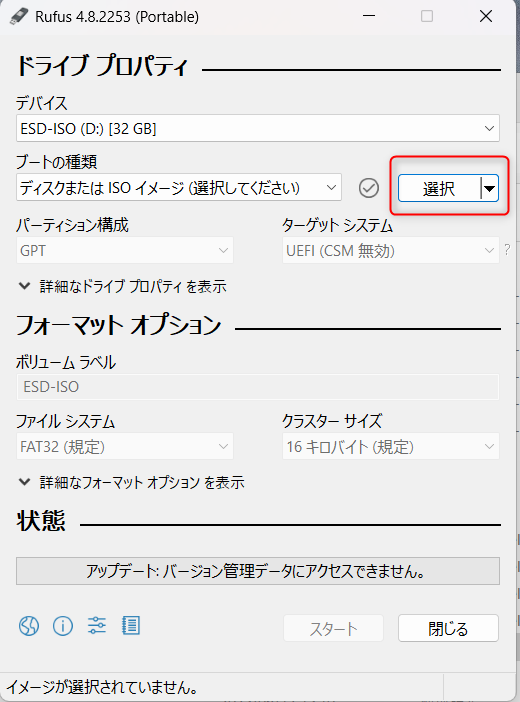The image size is (520, 702).
Task: Open the 選択 button split arrow
Action: tap(490, 188)
